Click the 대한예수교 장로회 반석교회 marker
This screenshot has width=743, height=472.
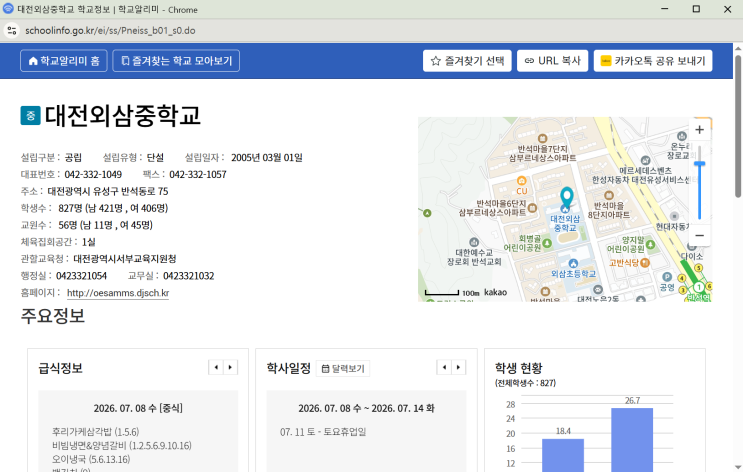(474, 242)
